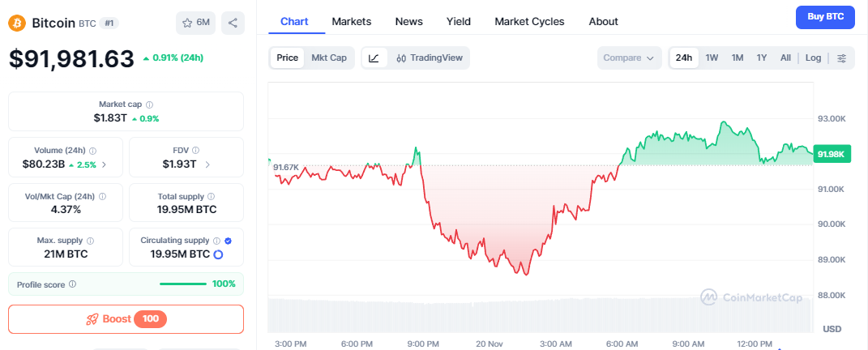
Task: Click the circulating supply verified badge
Action: 228,241
